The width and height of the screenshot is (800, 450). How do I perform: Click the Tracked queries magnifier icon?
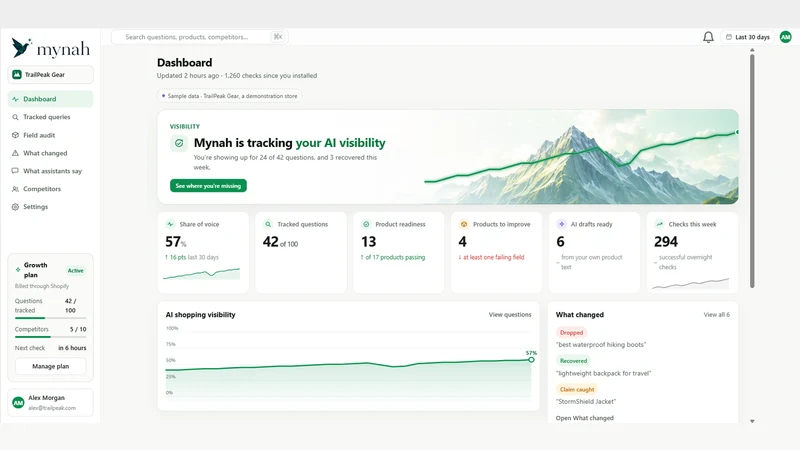[15, 117]
